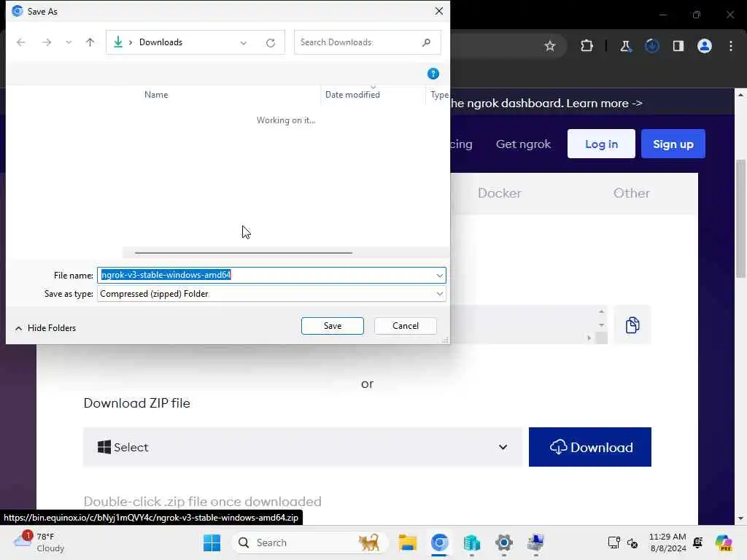The width and height of the screenshot is (747, 560).
Task: Cancel the Save As dialog
Action: click(x=406, y=326)
